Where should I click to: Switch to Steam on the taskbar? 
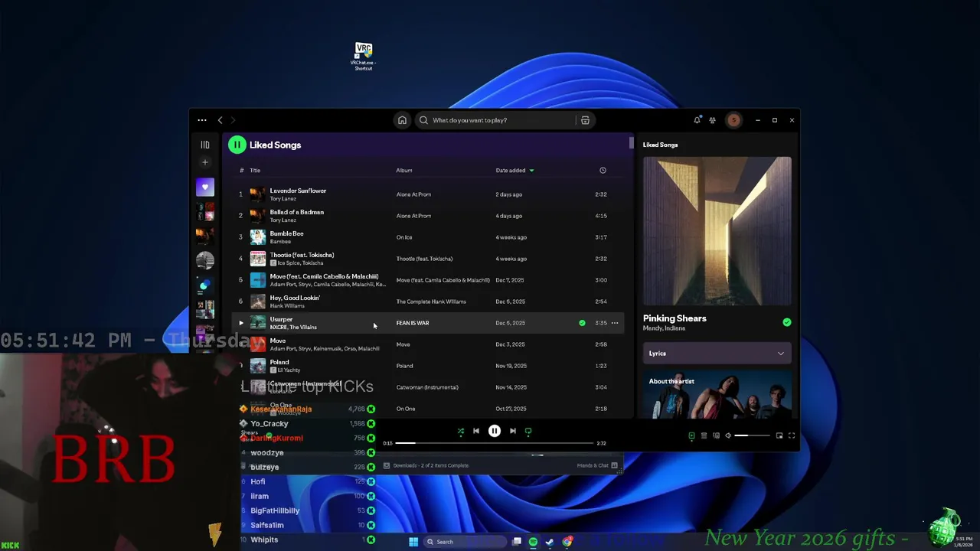(x=550, y=542)
